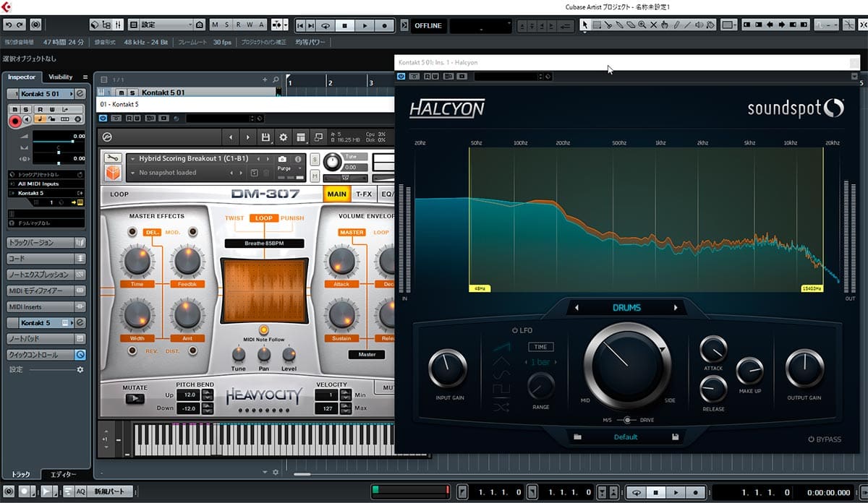Toggle the Halcyon LFO power switch

(x=515, y=330)
